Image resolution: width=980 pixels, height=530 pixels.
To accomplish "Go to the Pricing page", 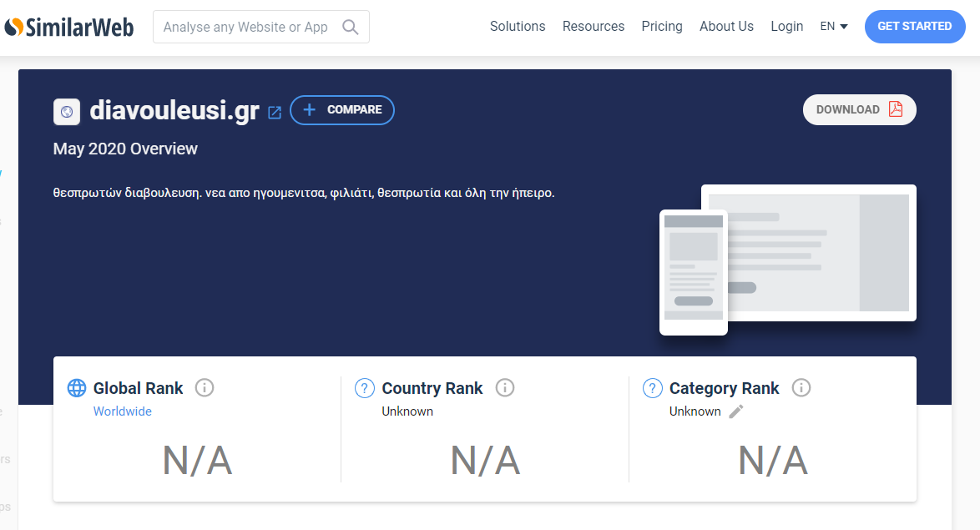I will coord(662,26).
